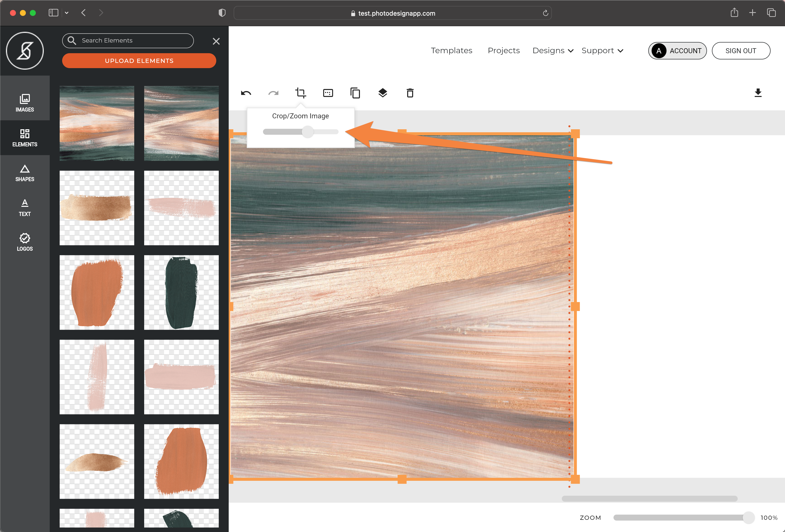Open the Shapes sidebar section
This screenshot has height=532, width=785.
(x=25, y=173)
